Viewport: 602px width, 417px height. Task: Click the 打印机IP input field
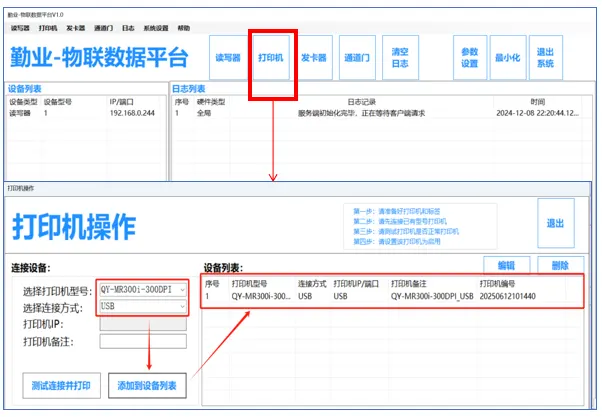click(x=141, y=323)
